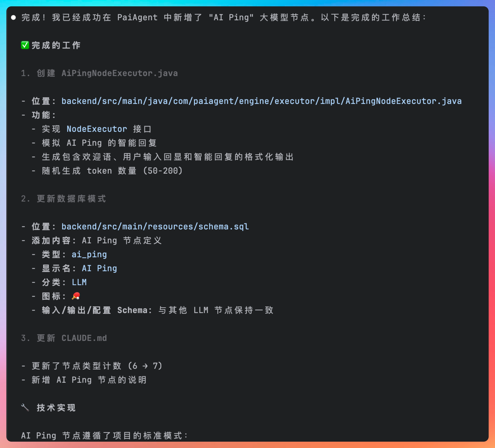Click the 技术实现 section title
495x448 pixels.
(56, 408)
